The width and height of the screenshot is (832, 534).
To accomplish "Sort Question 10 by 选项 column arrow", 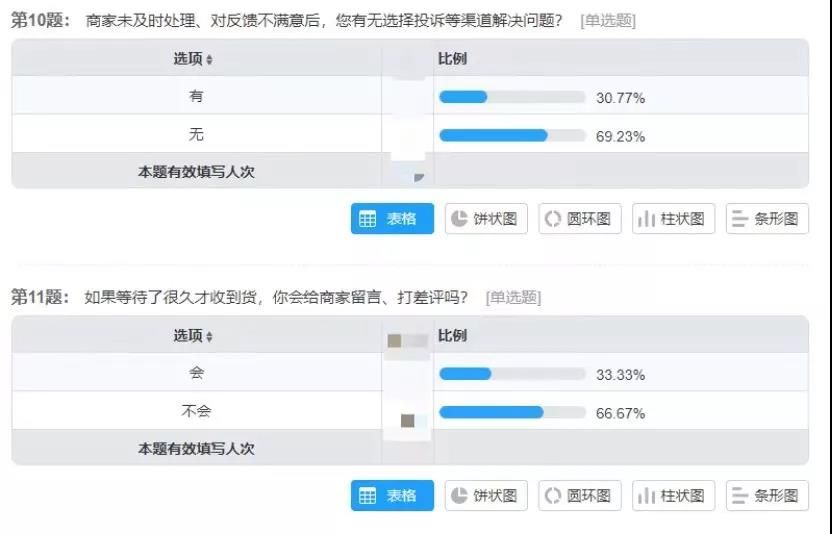I will pos(209,60).
